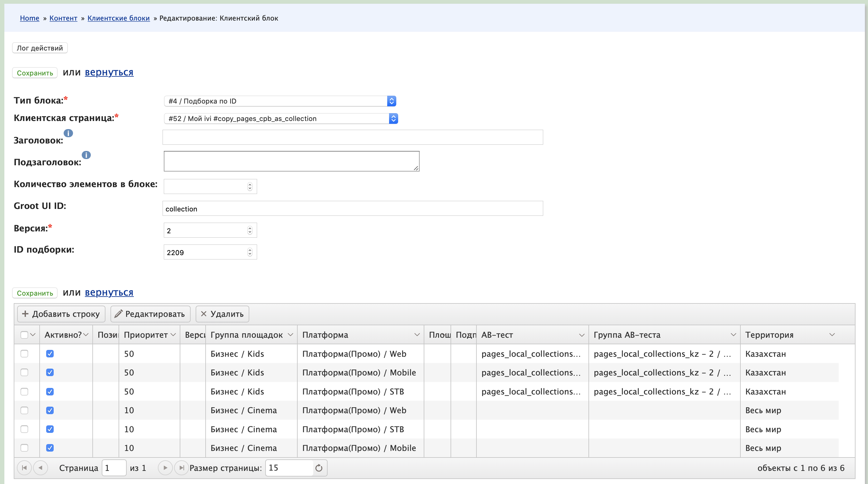Click the refresh icon in pagination bar
The height and width of the screenshot is (484, 868).
point(319,468)
